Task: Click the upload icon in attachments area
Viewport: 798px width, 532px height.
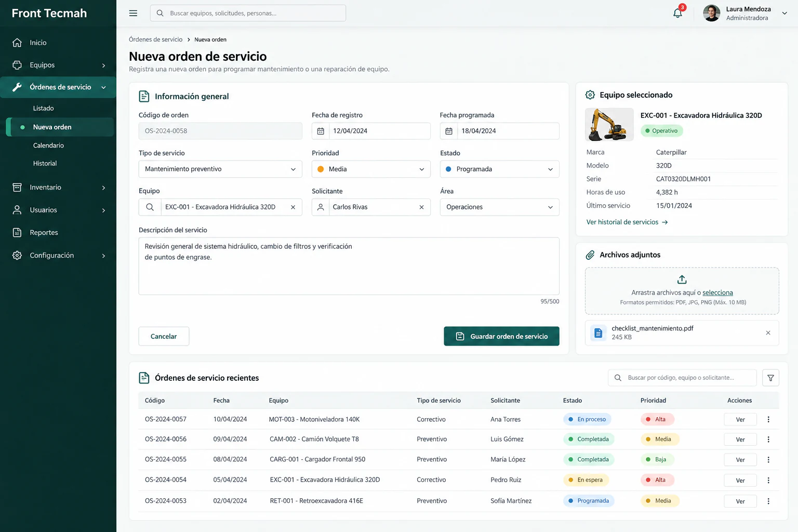Action: pyautogui.click(x=682, y=280)
